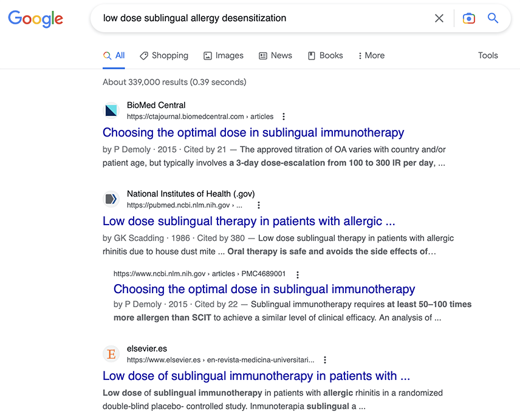Open BioMed Central 'Choosing the optimal dose' link
520x420 pixels.
pyautogui.click(x=253, y=132)
